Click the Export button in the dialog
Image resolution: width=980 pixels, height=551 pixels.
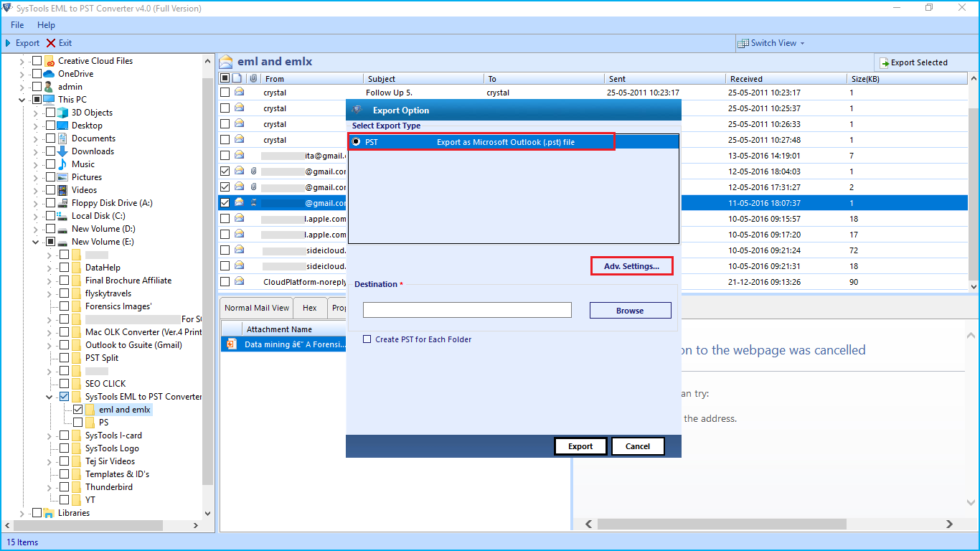tap(580, 446)
